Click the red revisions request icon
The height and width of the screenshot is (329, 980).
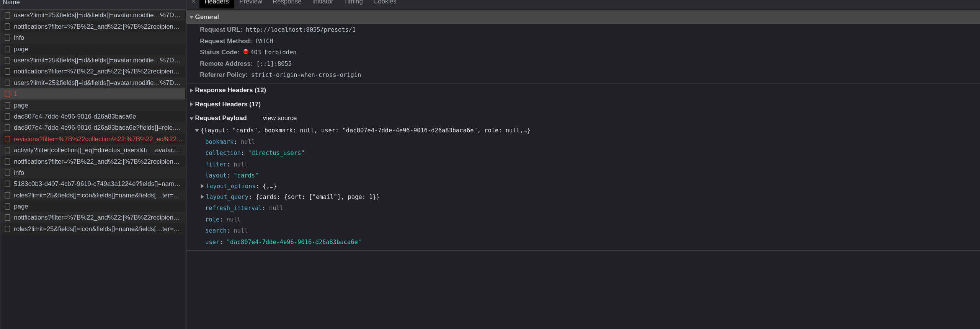click(7, 139)
